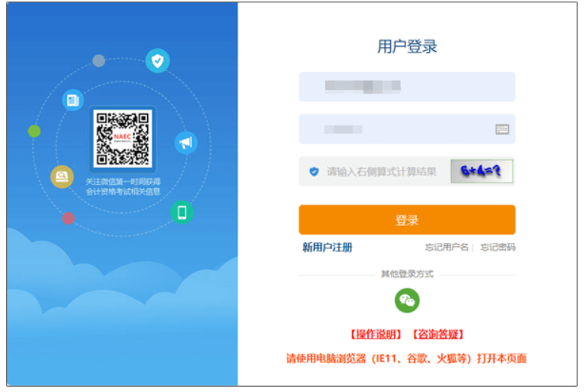Focus the password input field
The width and height of the screenshot is (586, 392).
pyautogui.click(x=407, y=129)
